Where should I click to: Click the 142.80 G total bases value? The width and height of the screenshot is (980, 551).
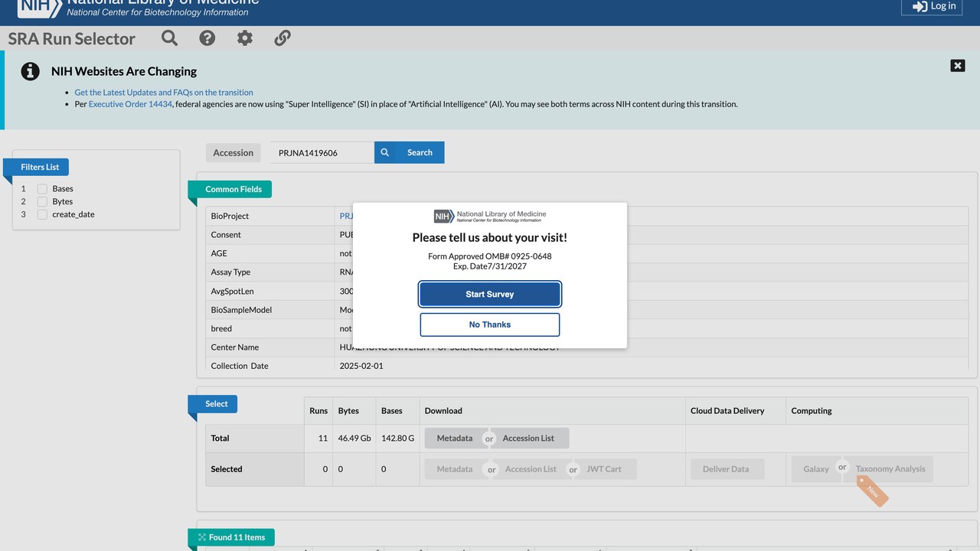click(x=397, y=439)
